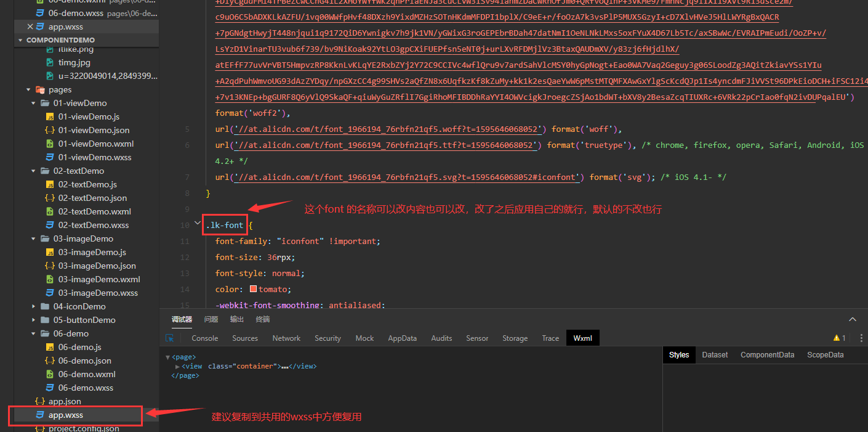Collapse the <page> node in Wxml tree
This screenshot has height=432, width=868.
click(168, 357)
